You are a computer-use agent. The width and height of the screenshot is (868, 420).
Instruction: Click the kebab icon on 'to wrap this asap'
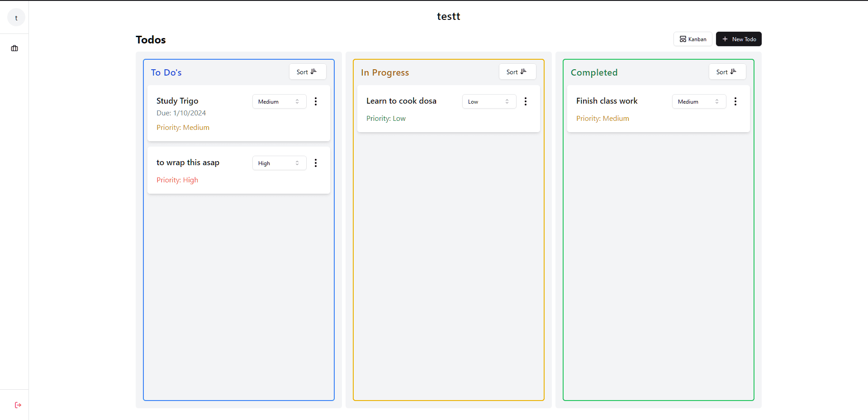316,162
